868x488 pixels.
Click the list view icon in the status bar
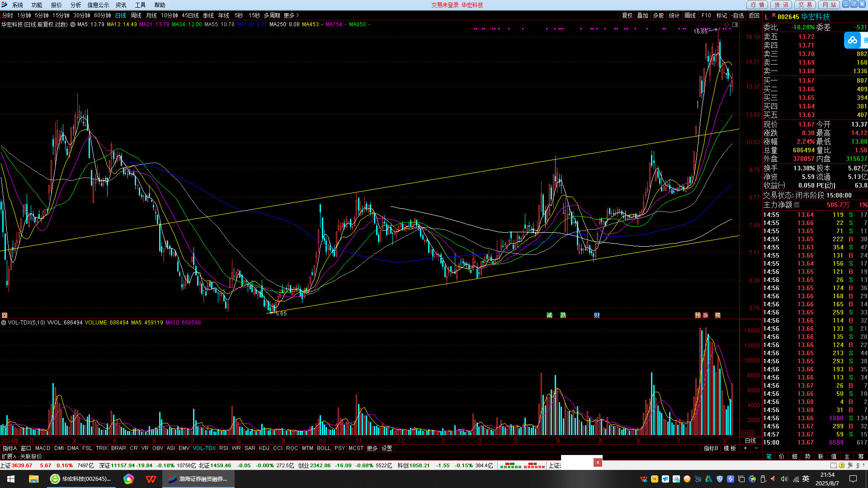click(834, 465)
